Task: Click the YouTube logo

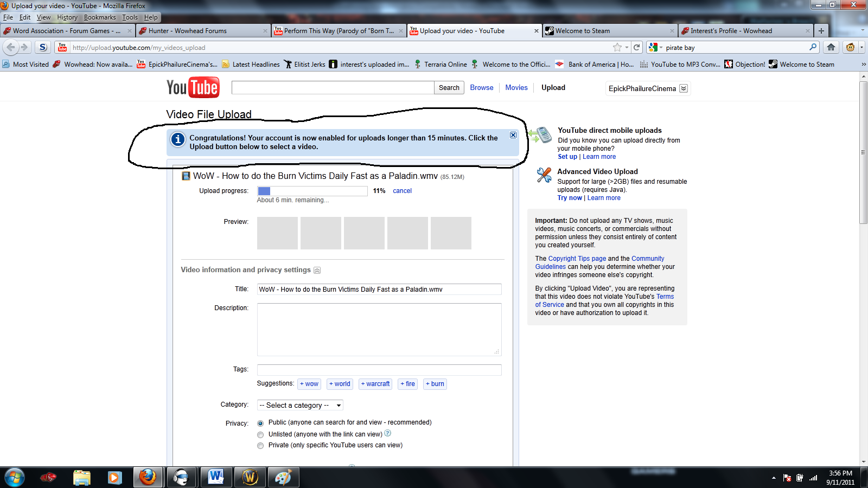Action: (193, 87)
